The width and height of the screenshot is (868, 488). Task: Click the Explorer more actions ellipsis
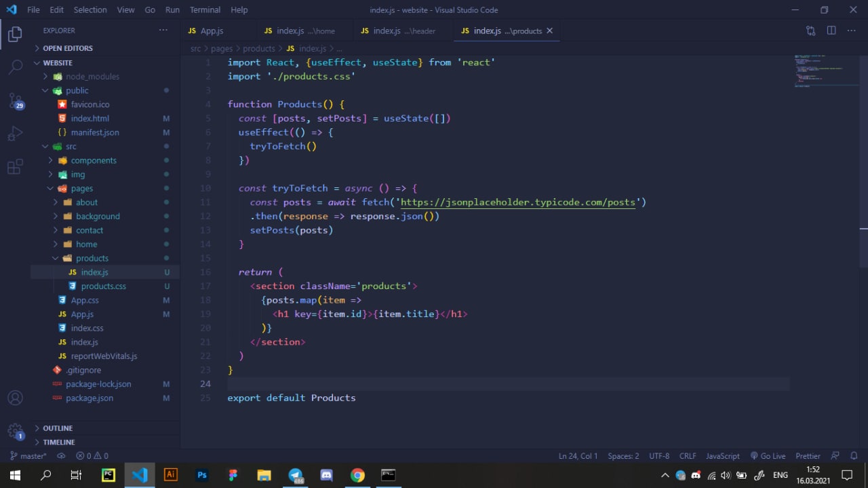(163, 31)
